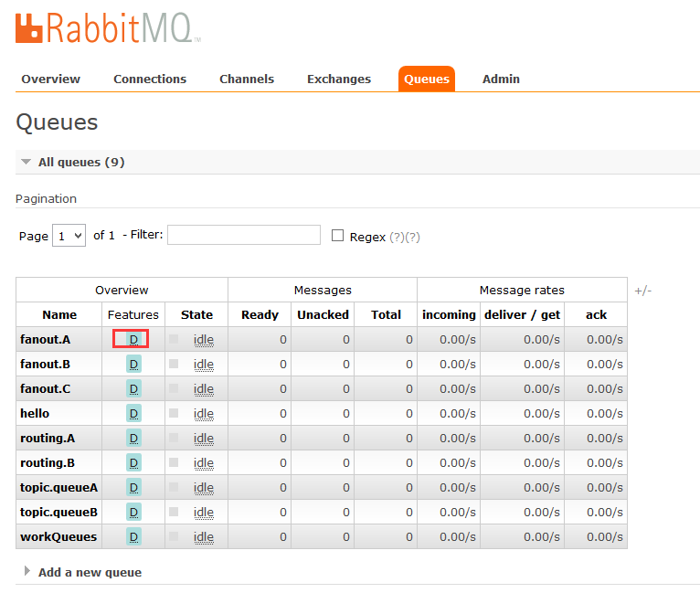Image resolution: width=700 pixels, height=593 pixels.
Task: Click the first Regex help (?) link
Action: [x=397, y=237]
